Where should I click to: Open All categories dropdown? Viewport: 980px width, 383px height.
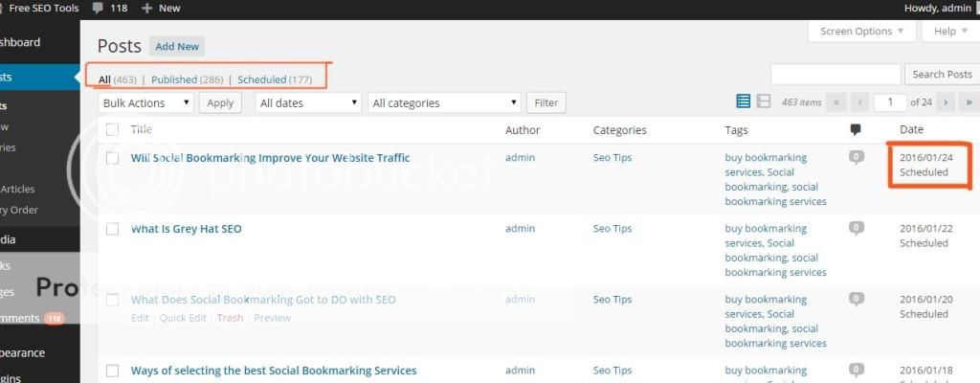pos(444,102)
